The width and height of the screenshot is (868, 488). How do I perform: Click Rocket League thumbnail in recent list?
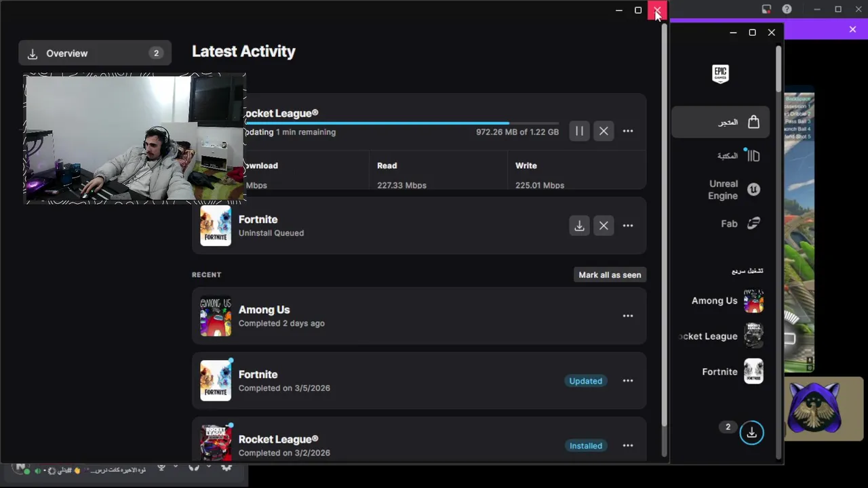click(x=216, y=443)
